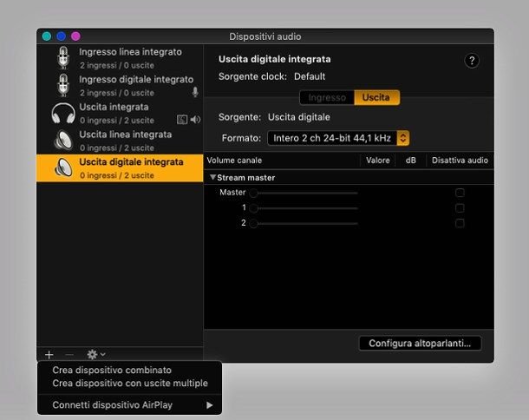Click the Valore column header
The width and height of the screenshot is (529, 420).
pyautogui.click(x=378, y=161)
